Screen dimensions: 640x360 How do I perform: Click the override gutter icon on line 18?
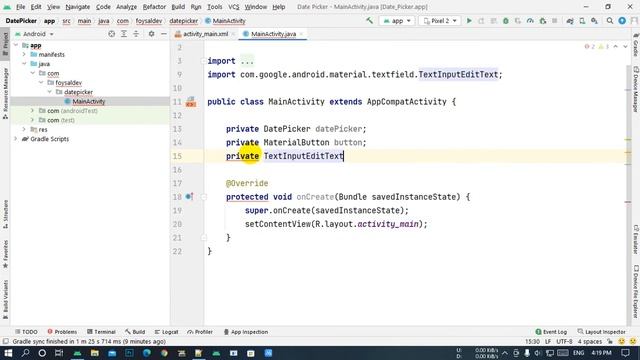click(189, 197)
